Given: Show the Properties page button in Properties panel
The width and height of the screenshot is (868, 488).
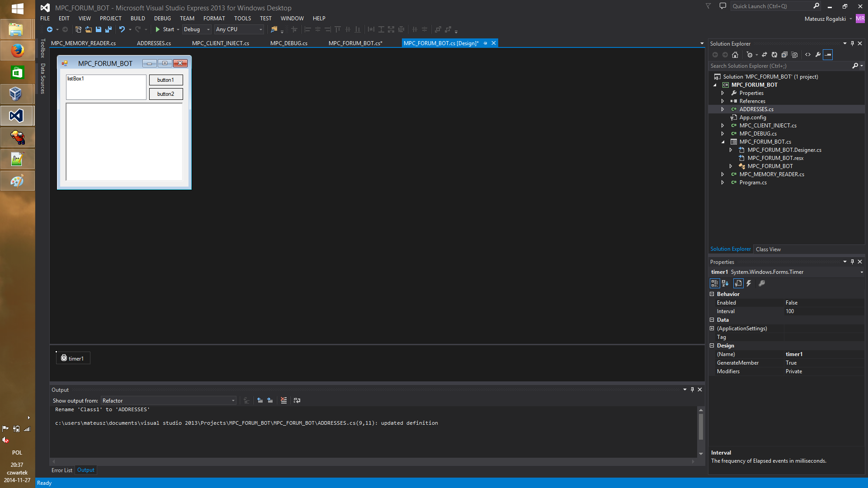Looking at the screenshot, I should pyautogui.click(x=738, y=283).
